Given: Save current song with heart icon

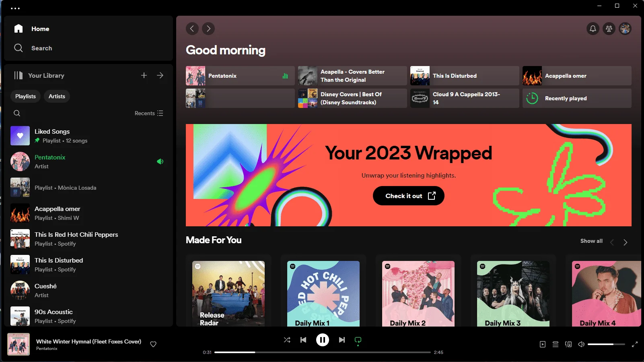Looking at the screenshot, I should tap(153, 344).
